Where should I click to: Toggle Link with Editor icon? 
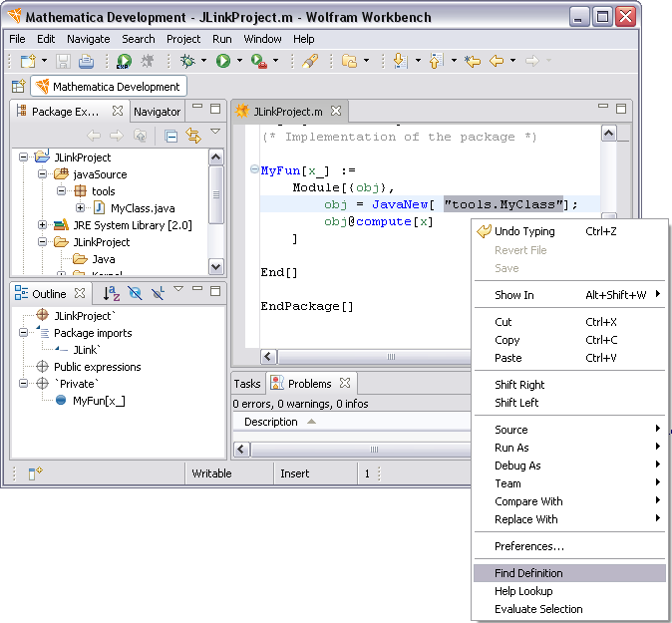pos(193,136)
